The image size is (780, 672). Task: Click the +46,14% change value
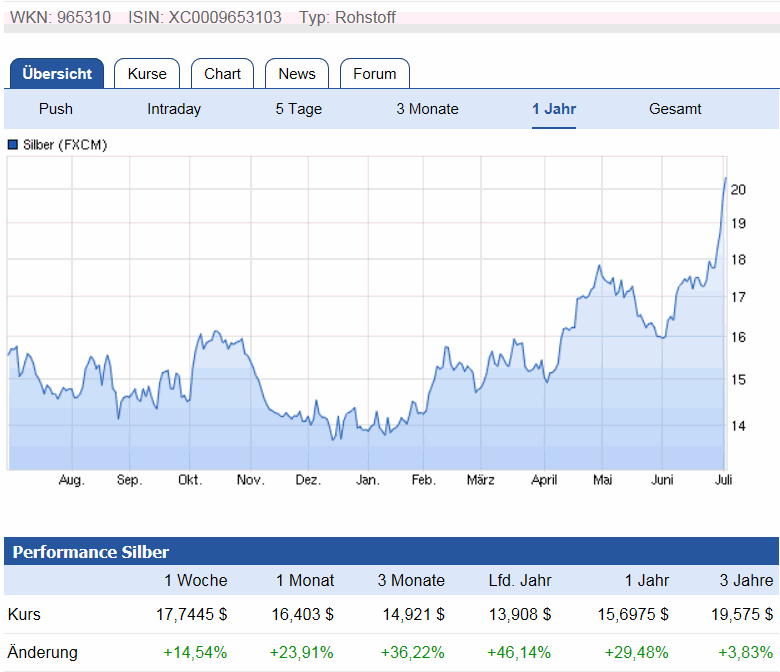520,652
